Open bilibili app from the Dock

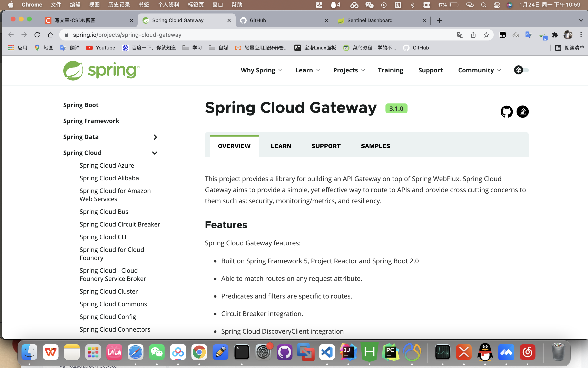[x=114, y=352]
